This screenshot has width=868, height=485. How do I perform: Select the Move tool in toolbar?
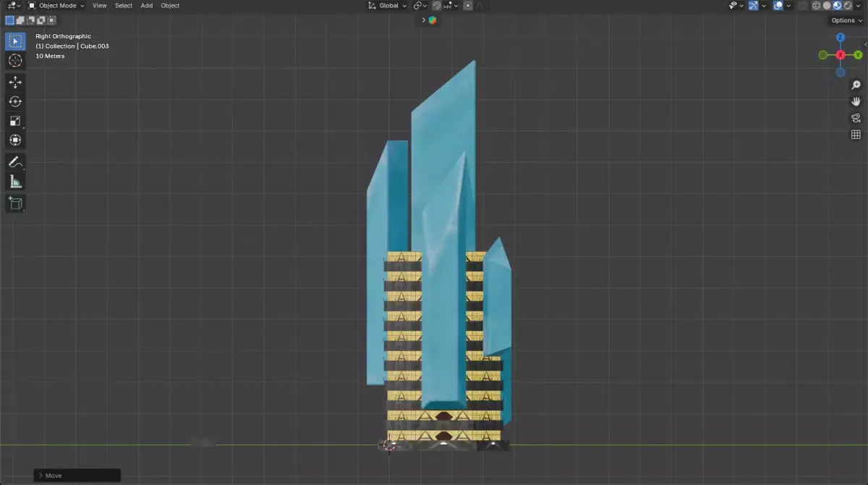tap(15, 83)
